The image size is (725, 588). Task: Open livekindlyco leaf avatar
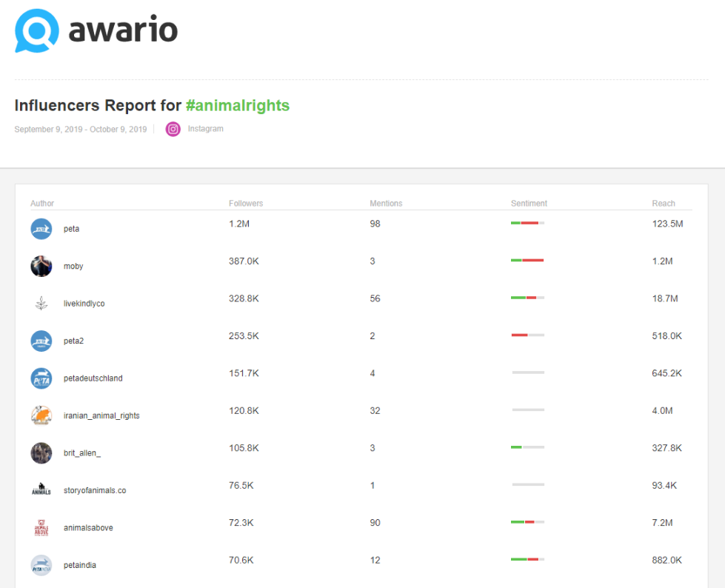pos(41,304)
